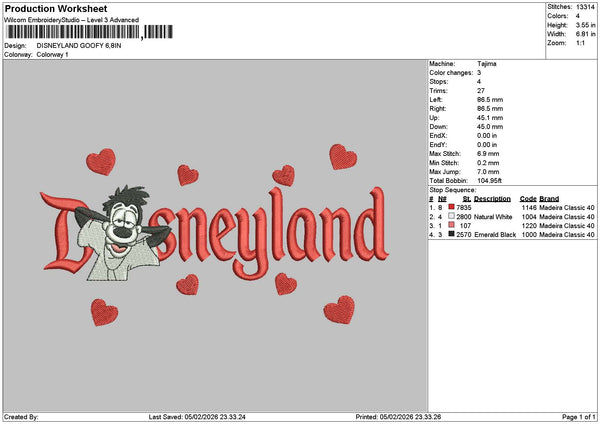Viewport: 600px width, 424px height.
Task: Click the stitch count value '13314'
Action: pos(585,7)
